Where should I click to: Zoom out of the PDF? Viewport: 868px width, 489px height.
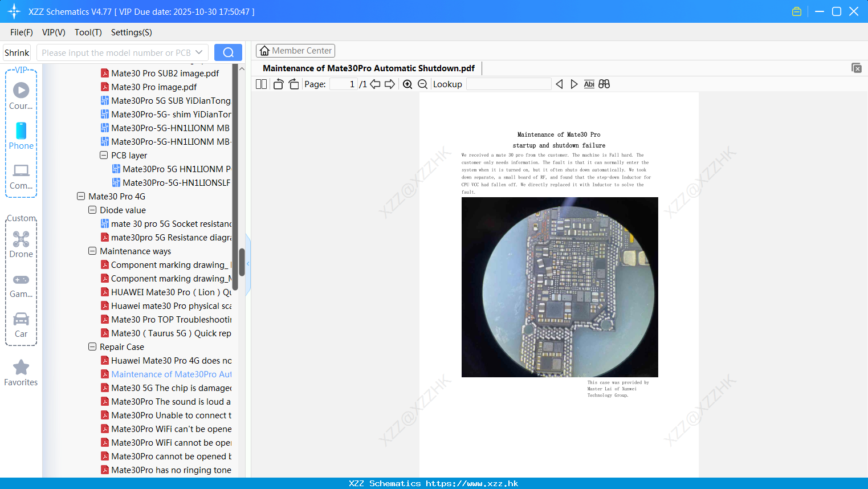pos(422,84)
